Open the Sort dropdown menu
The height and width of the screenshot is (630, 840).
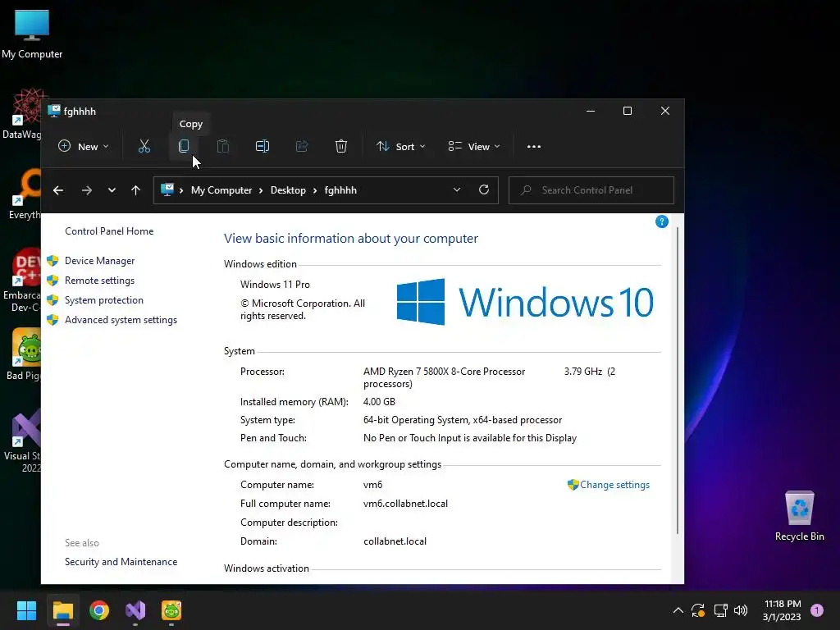pyautogui.click(x=400, y=146)
